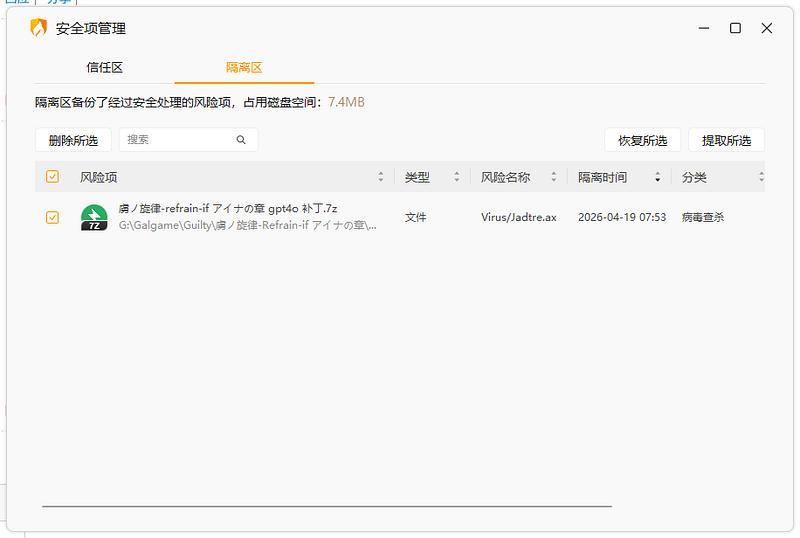The height and width of the screenshot is (538, 800).
Task: Close the 安全项管理 window
Action: click(767, 28)
